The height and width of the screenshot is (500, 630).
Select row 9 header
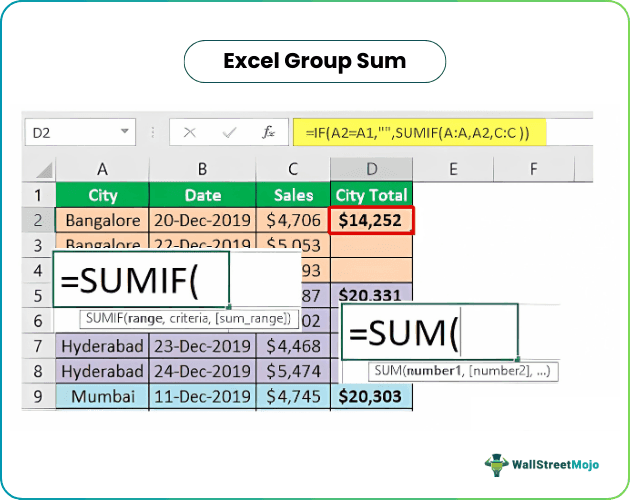[x=38, y=397]
